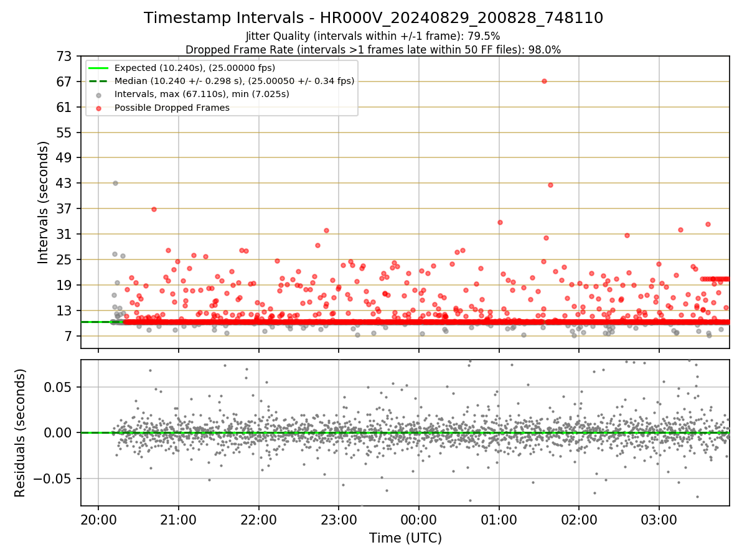Click the highest red outlier point at 67 seconds

pyautogui.click(x=544, y=81)
